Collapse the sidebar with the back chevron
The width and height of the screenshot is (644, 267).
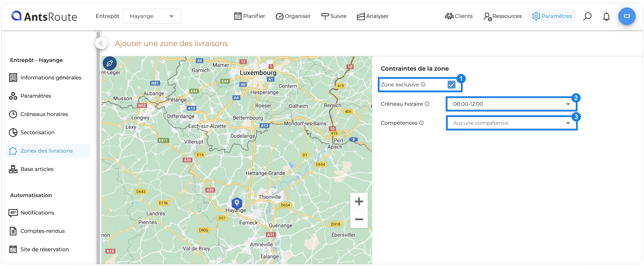[x=101, y=43]
